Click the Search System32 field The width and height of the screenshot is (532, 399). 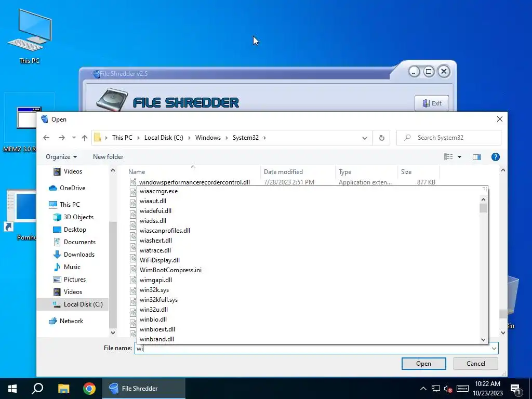(448, 138)
